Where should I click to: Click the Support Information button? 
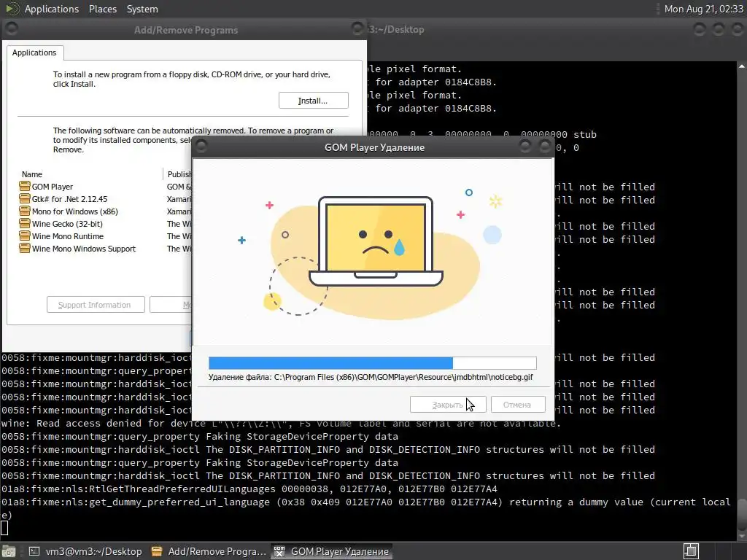(96, 305)
